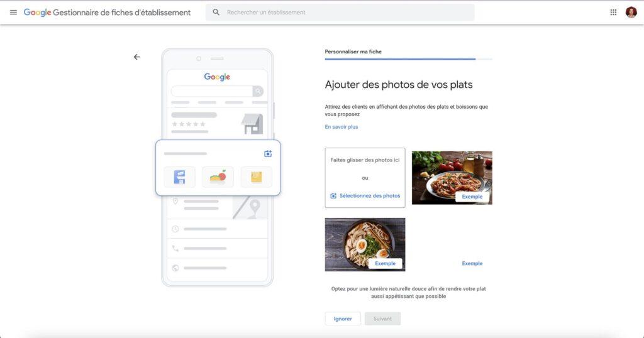Click the setup progress bar

[408, 59]
